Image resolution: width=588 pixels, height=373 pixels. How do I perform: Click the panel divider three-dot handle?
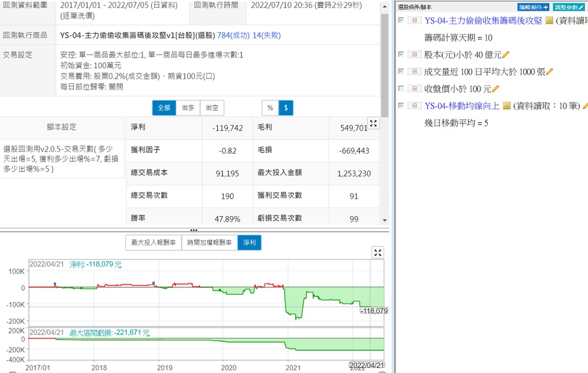pyautogui.click(x=194, y=229)
